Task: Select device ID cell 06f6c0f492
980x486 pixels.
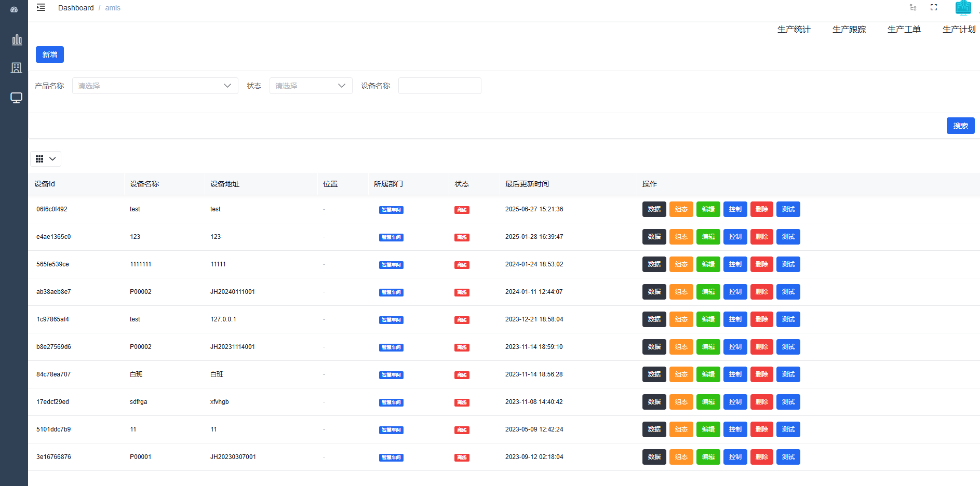Action: 52,209
